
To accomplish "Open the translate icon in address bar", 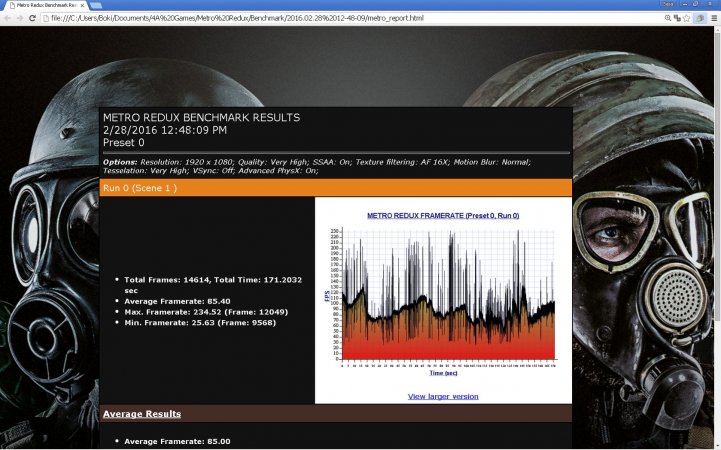I will (677, 18).
